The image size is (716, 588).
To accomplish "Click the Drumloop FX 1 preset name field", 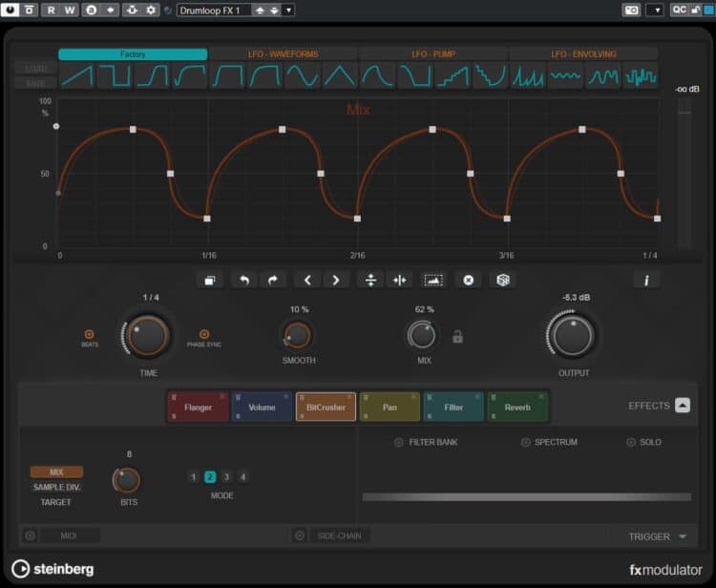I will (x=214, y=10).
